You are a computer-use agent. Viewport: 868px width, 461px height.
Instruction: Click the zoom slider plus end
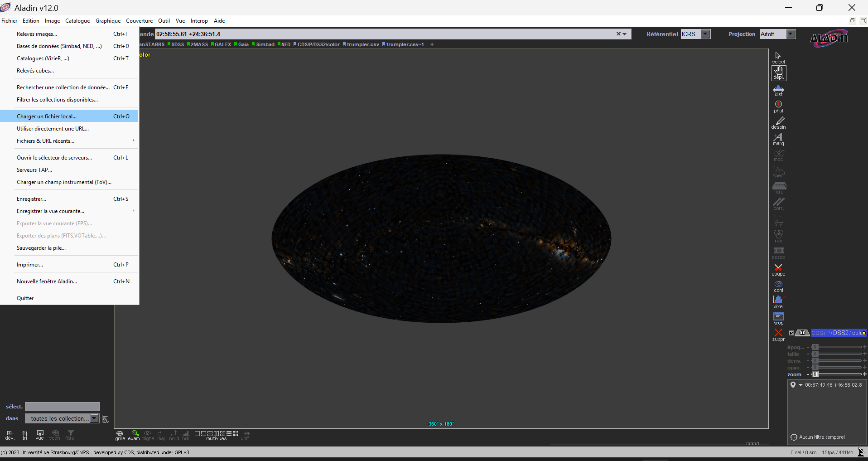click(x=865, y=374)
